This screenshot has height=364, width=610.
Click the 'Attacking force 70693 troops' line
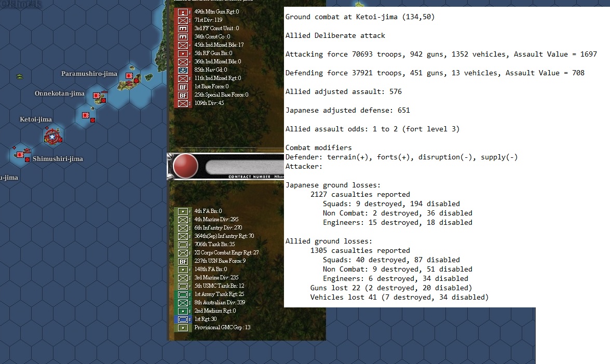tap(441, 54)
